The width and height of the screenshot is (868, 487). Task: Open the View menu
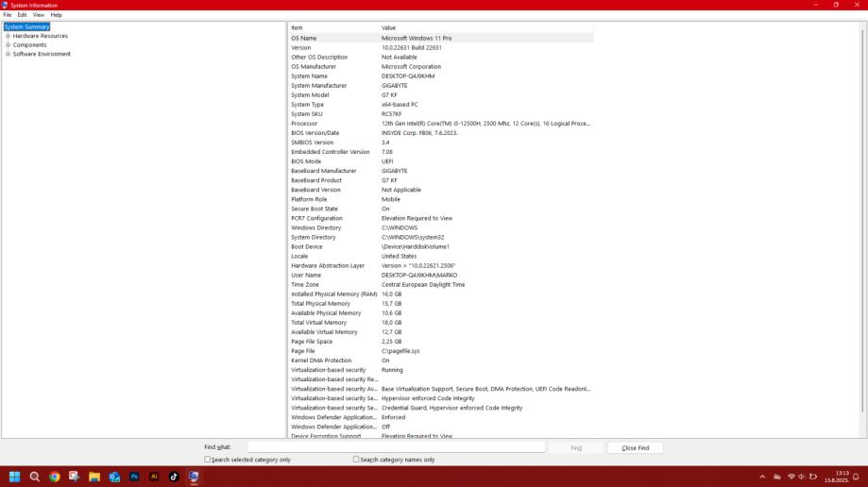pos(38,15)
